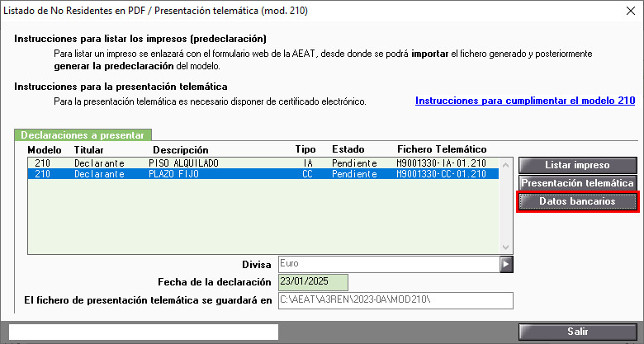Screen dimensions: 644x344
Task: Click the Salir button
Action: pyautogui.click(x=577, y=332)
